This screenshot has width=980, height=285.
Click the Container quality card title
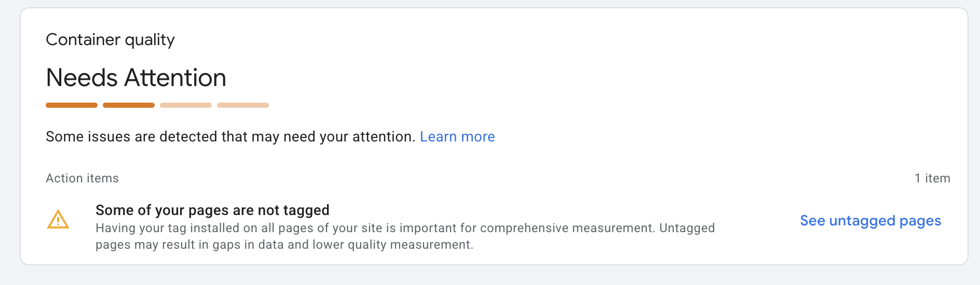click(110, 40)
